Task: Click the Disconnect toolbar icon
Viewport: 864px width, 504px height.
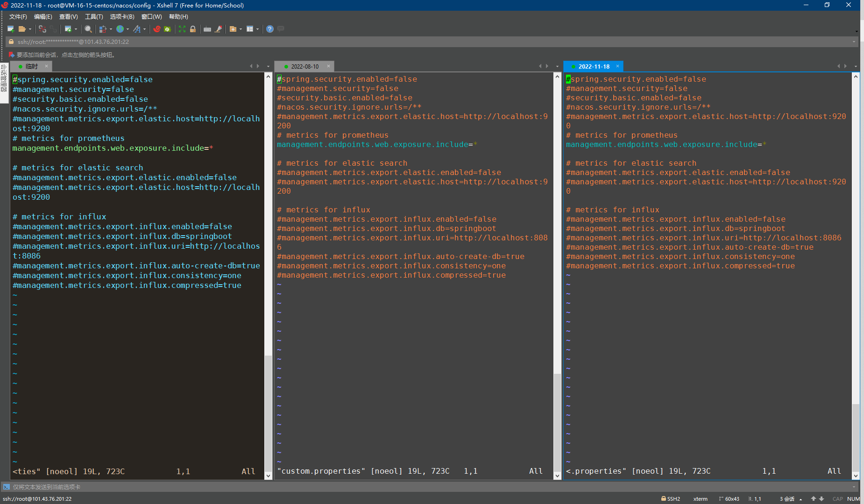Action: [x=42, y=29]
